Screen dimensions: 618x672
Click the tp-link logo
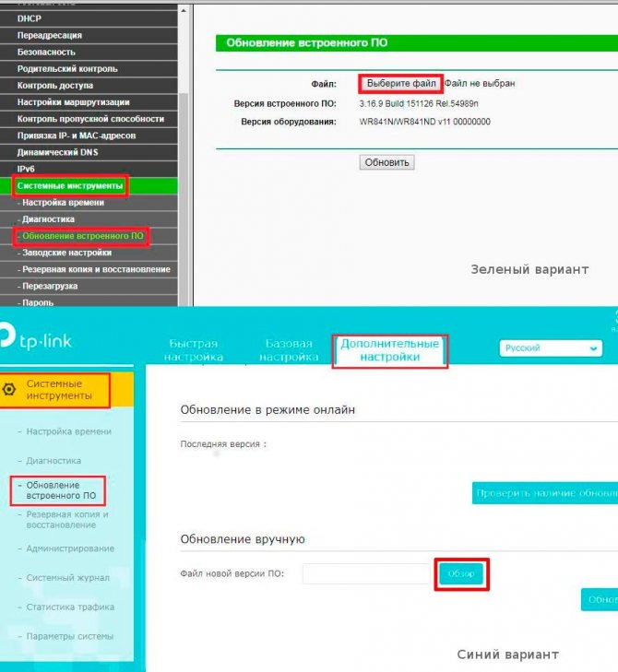point(36,337)
